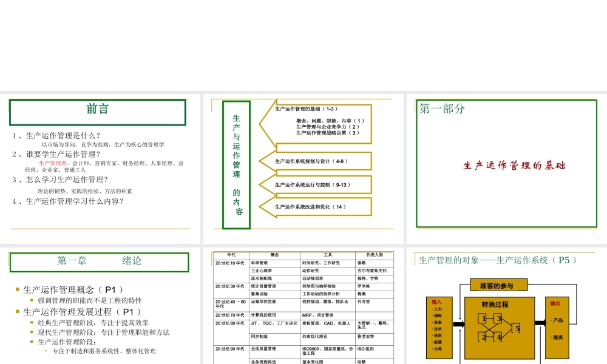Click the 生产运作管理概念（P1）bullet
This screenshot has height=364, width=607.
tap(73, 290)
